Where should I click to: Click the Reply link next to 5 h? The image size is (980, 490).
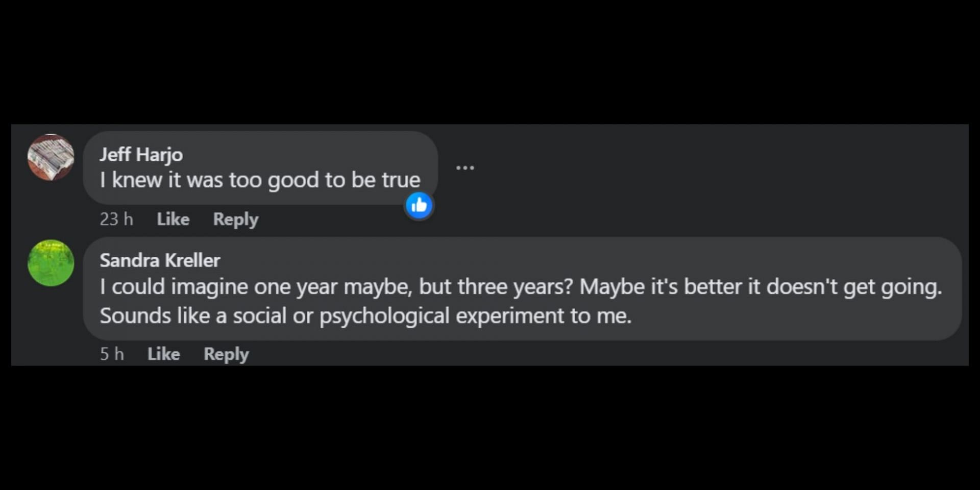click(226, 354)
